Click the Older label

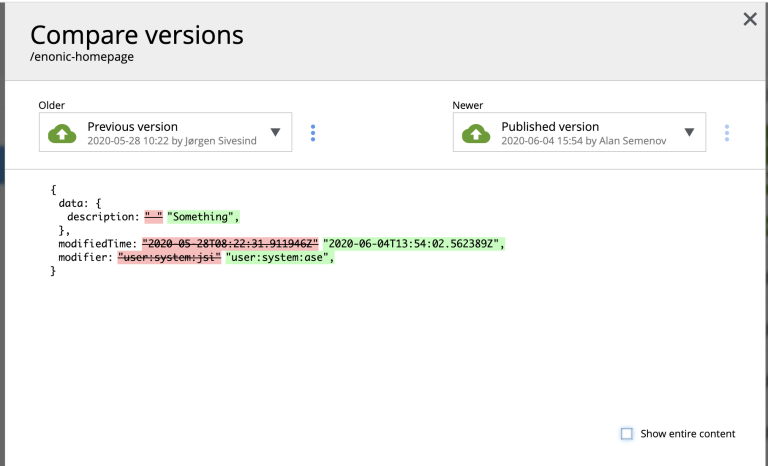[x=51, y=105]
